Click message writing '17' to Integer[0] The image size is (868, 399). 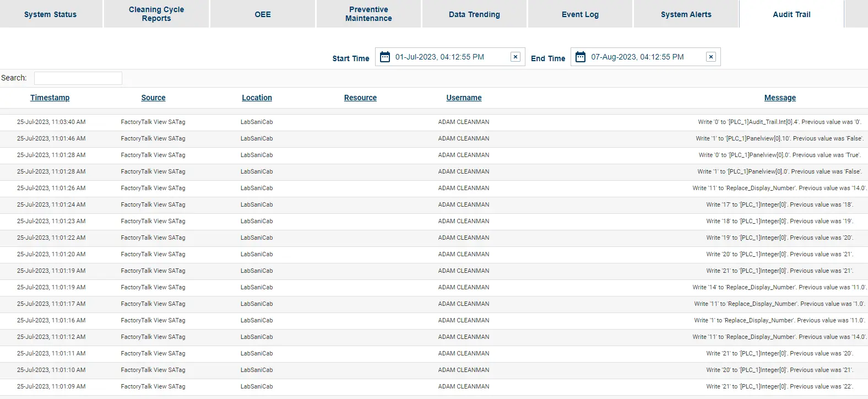pos(779,204)
